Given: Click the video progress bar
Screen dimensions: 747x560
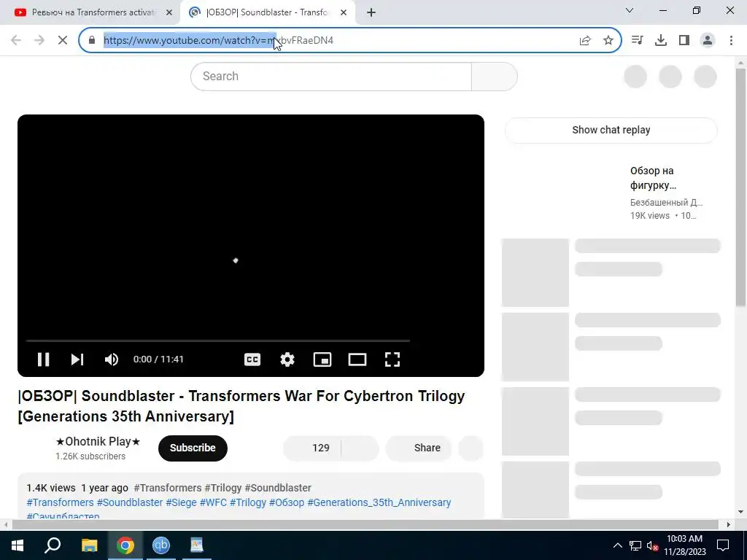Looking at the screenshot, I should (217, 341).
